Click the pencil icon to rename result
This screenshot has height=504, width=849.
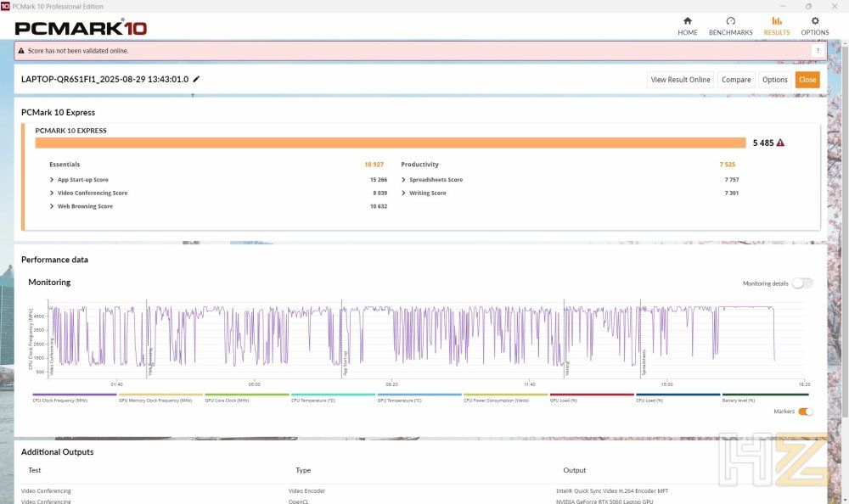coord(197,79)
